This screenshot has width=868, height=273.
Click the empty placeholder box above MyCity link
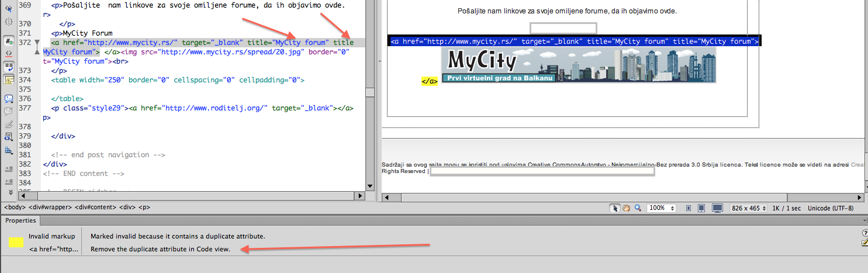click(563, 27)
